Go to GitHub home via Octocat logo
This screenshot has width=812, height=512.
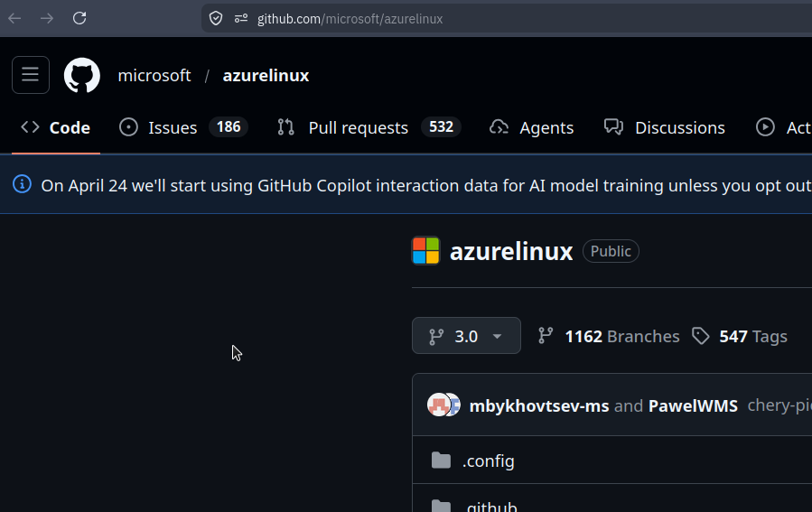82,75
